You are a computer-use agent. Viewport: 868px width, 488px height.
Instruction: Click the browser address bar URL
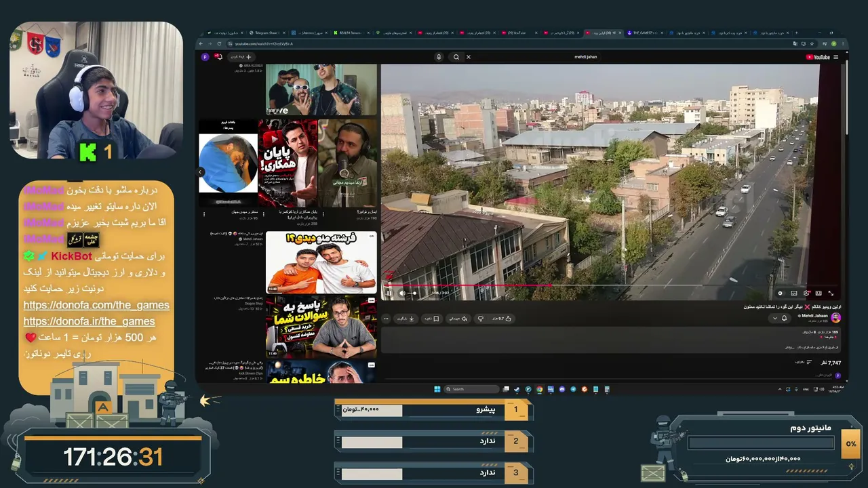[264, 43]
